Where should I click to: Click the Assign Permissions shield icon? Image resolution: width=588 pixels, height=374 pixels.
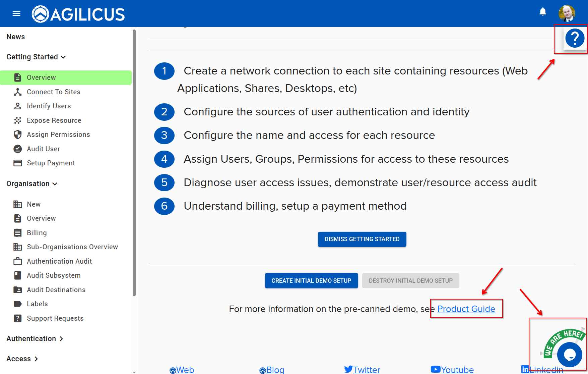[18, 135]
